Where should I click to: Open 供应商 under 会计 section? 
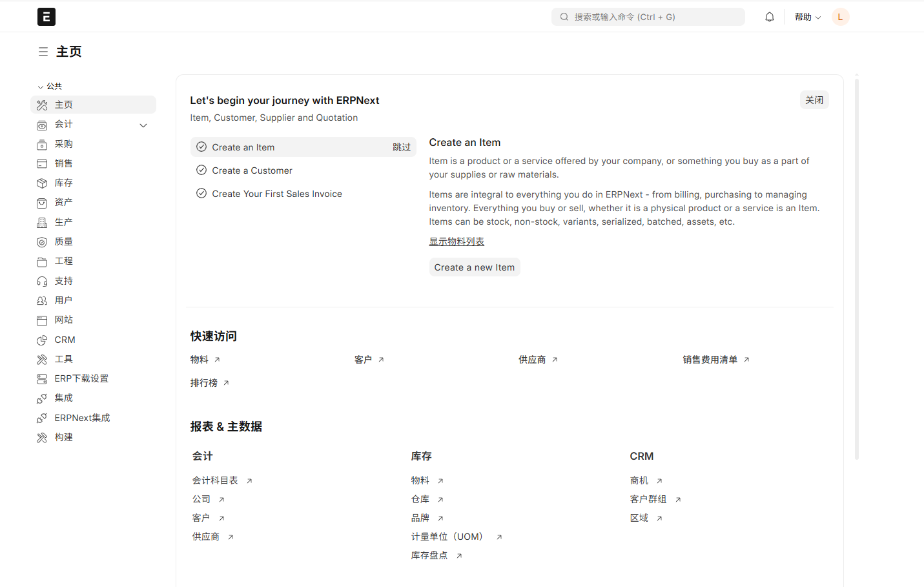coord(206,537)
